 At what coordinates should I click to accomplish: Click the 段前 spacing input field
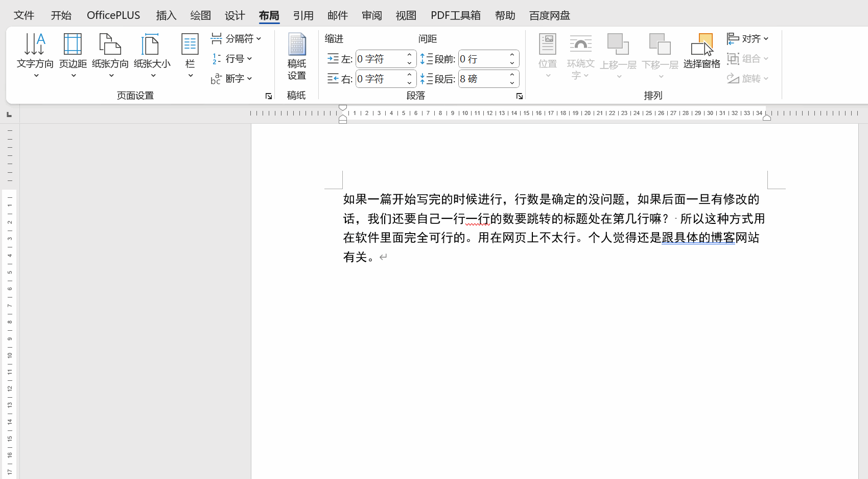click(x=482, y=59)
